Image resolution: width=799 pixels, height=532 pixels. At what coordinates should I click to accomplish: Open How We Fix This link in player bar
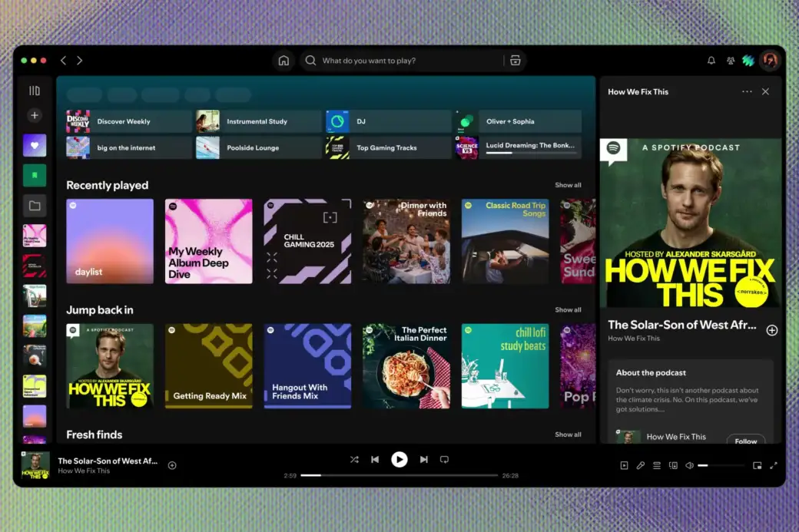84,471
